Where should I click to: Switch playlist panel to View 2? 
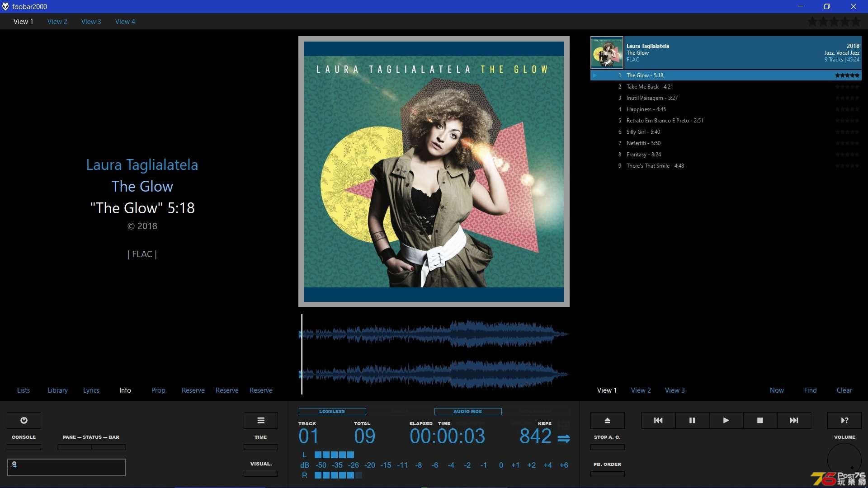tap(641, 390)
